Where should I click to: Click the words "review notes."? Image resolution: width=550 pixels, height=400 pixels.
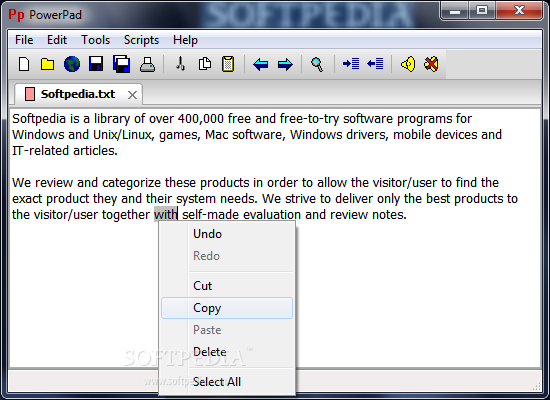[x=368, y=214]
